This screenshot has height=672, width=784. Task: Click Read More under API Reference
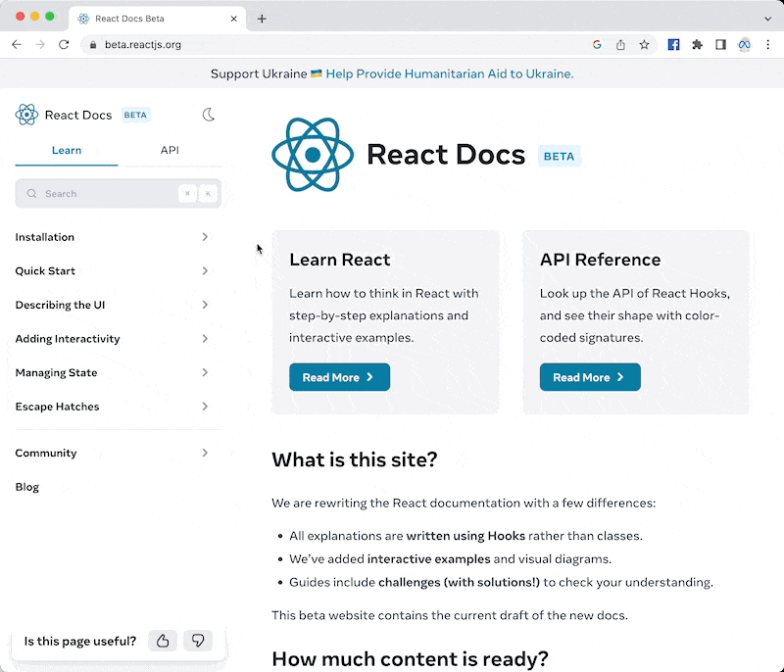pos(590,377)
